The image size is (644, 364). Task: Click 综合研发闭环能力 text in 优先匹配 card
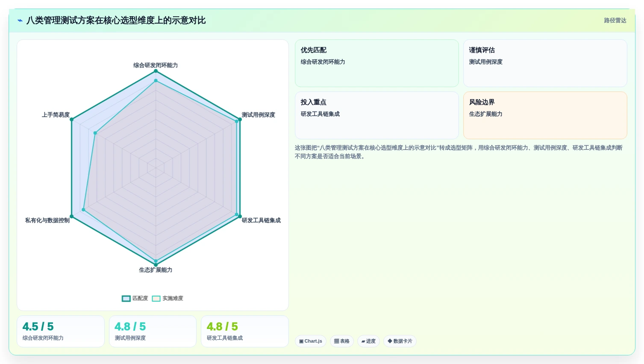323,62
